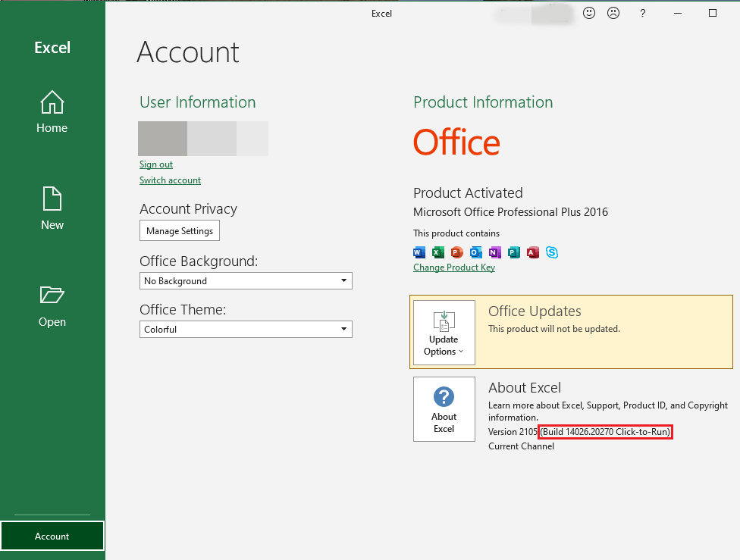Click the smiley face feedback icon
The height and width of the screenshot is (560, 740).
pyautogui.click(x=588, y=13)
